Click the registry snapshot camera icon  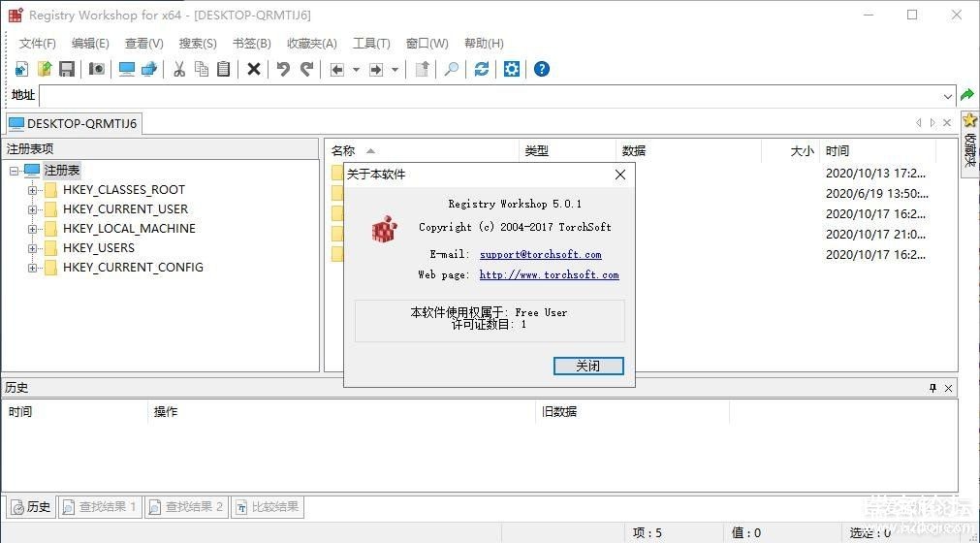click(x=96, y=69)
